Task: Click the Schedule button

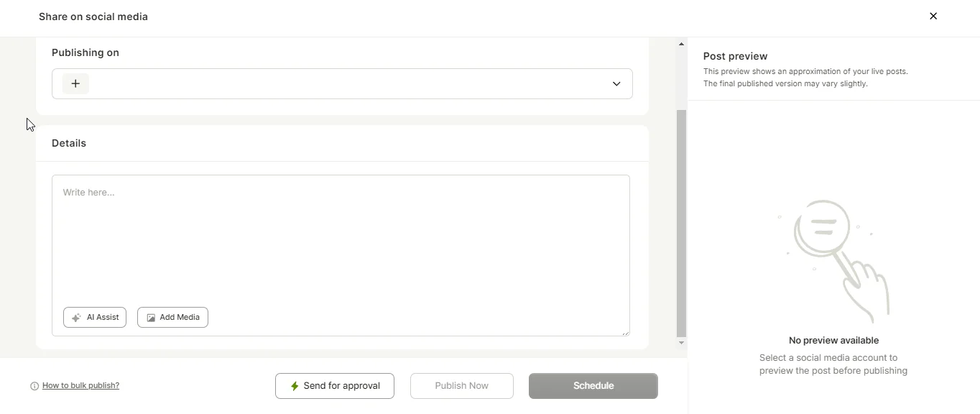Action: pos(593,386)
